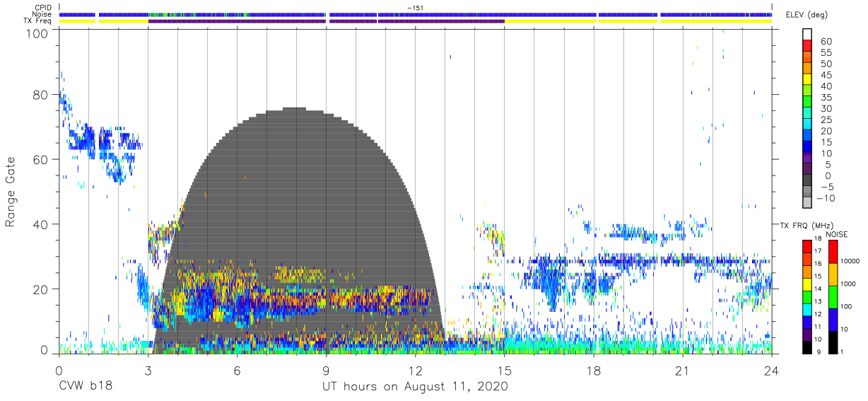
Task: Click the -10 label on ELEV scale
Action: [x=824, y=198]
